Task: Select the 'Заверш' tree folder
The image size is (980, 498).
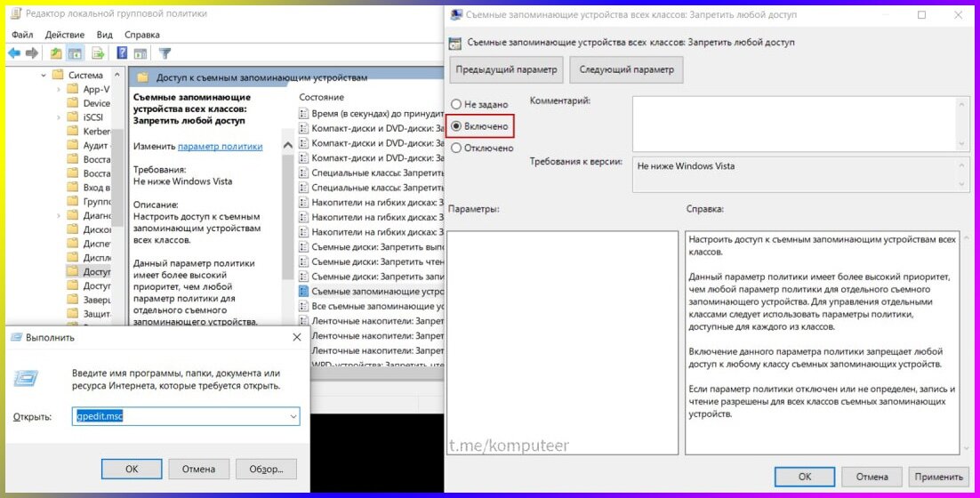Action: pos(89,300)
